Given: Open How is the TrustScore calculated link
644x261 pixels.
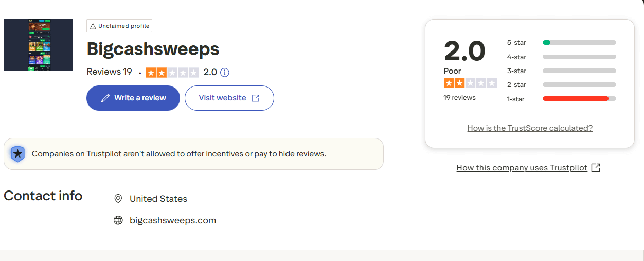Looking at the screenshot, I should click(x=530, y=128).
